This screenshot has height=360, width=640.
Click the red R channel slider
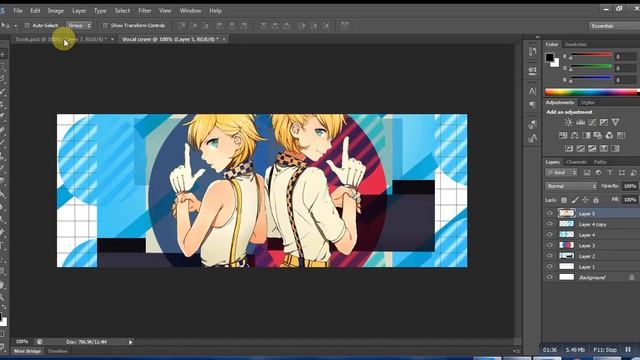point(591,55)
